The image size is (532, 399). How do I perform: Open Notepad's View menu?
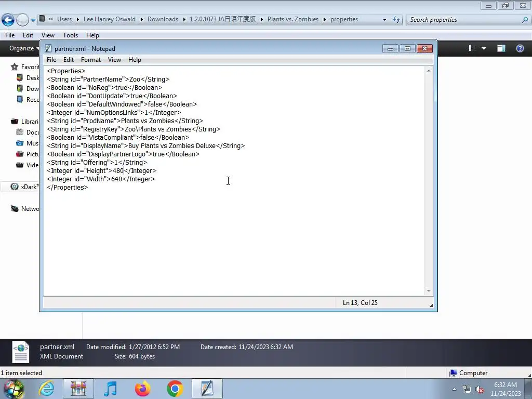point(114,60)
